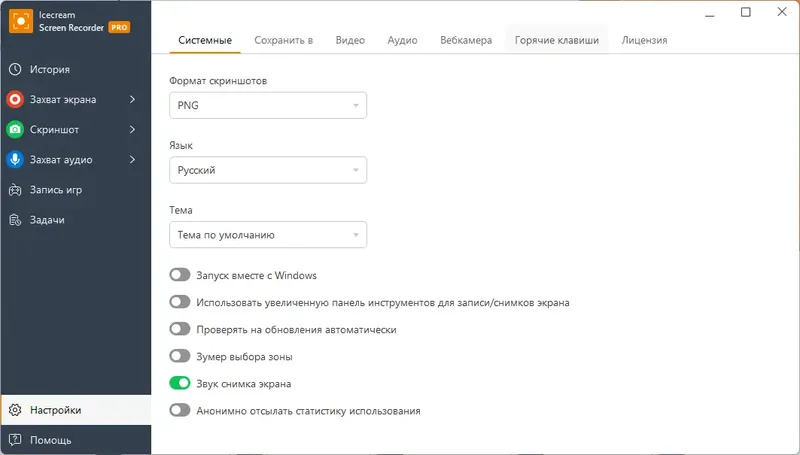Turn off the 'Звук снимка экрана' toggle
Screen dimensions: 800x455
pyautogui.click(x=180, y=383)
